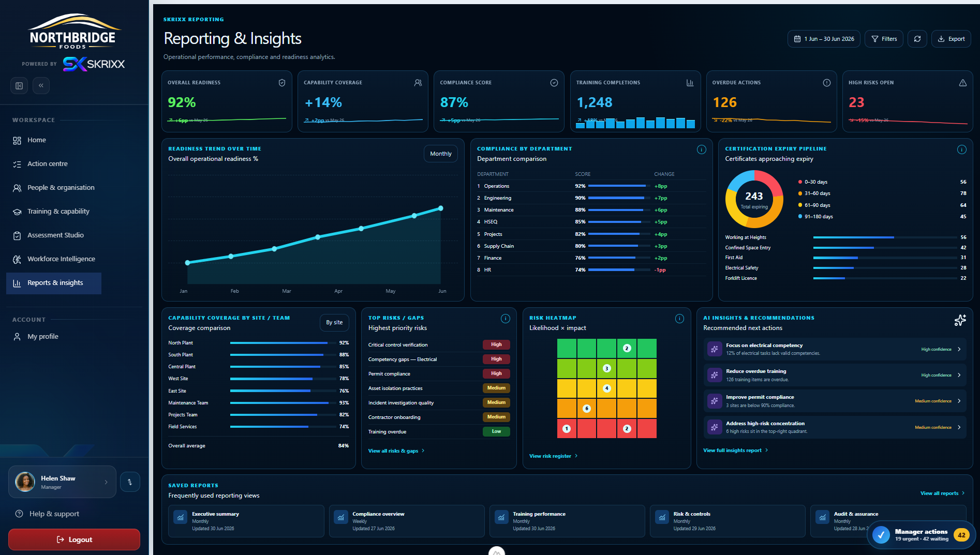The width and height of the screenshot is (980, 555).
Task: Click the Overall Readiness shield icon
Action: (282, 83)
